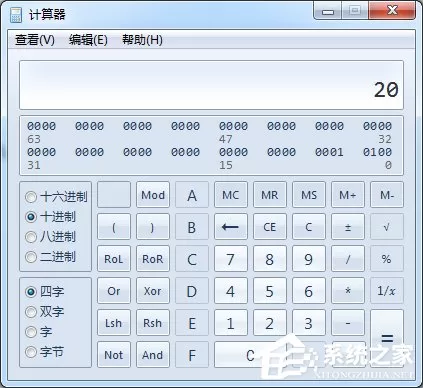Image resolution: width=423 pixels, height=388 pixels.
Task: Click the digit 4 key
Action: pyautogui.click(x=231, y=291)
